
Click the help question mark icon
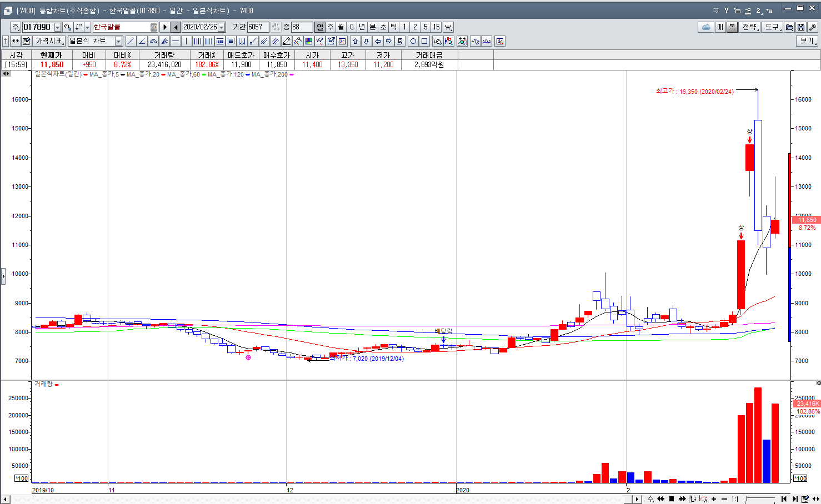point(726,11)
